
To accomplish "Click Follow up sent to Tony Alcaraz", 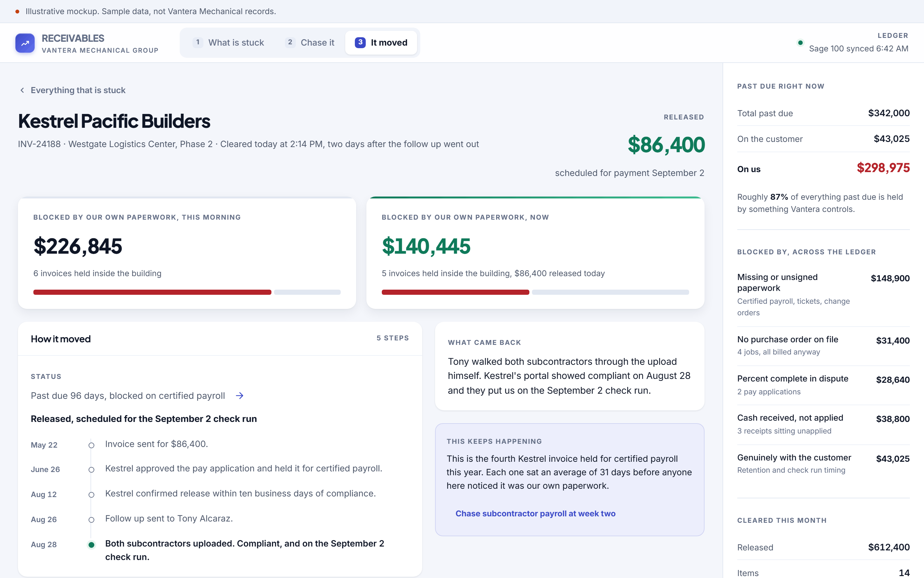I will 169,518.
